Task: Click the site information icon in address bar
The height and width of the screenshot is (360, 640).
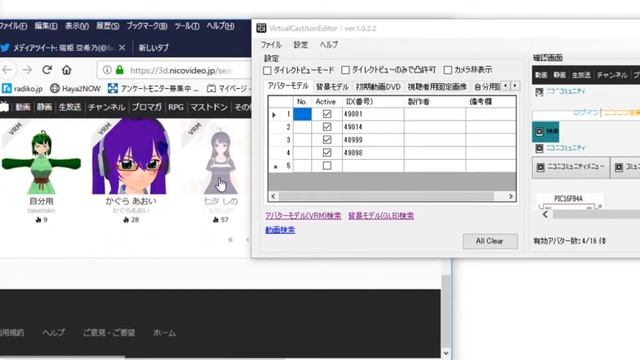Action: coord(107,70)
